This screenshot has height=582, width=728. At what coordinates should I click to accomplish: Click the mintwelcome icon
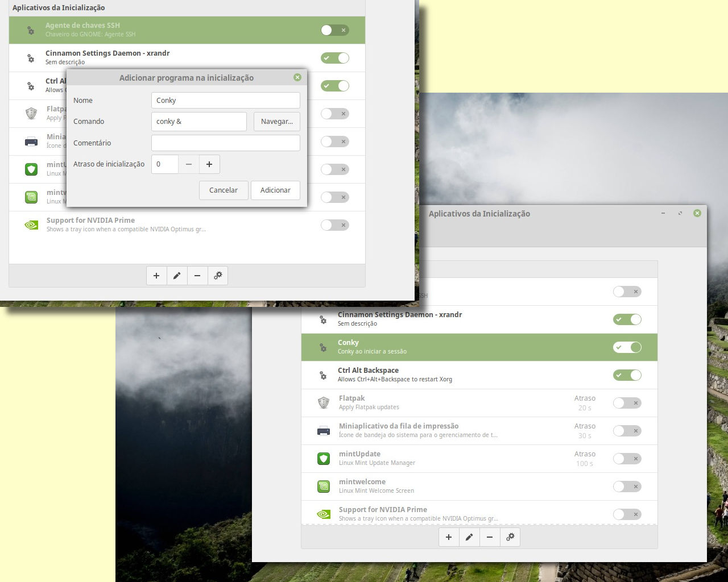coord(323,486)
